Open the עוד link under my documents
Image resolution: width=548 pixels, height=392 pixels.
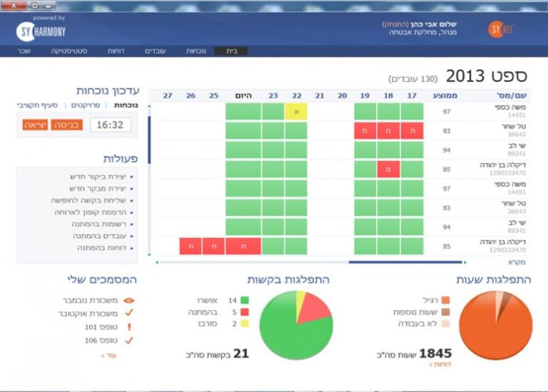108,355
